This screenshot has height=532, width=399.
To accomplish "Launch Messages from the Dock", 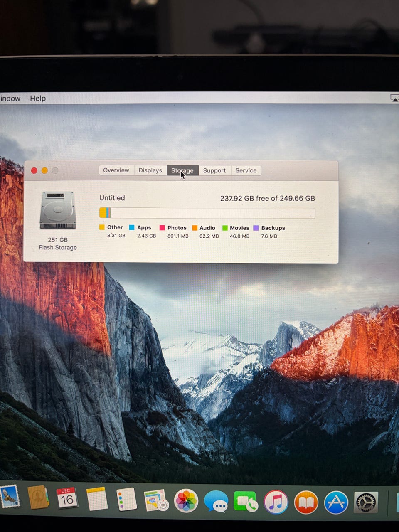I will pos(216,501).
